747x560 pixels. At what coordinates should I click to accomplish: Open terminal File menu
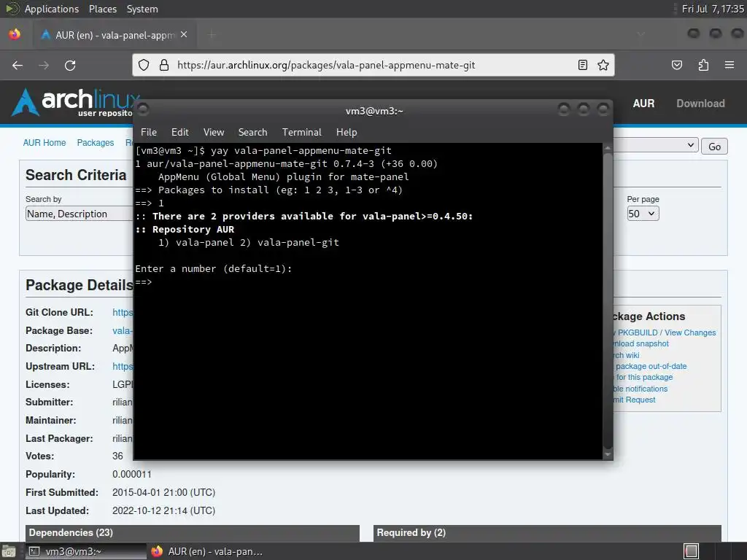tap(149, 133)
